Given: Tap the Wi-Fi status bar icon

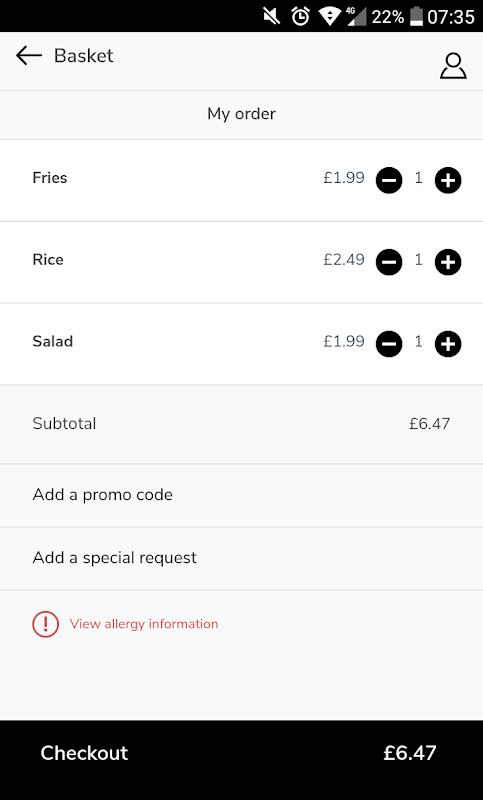Looking at the screenshot, I should pyautogui.click(x=329, y=16).
